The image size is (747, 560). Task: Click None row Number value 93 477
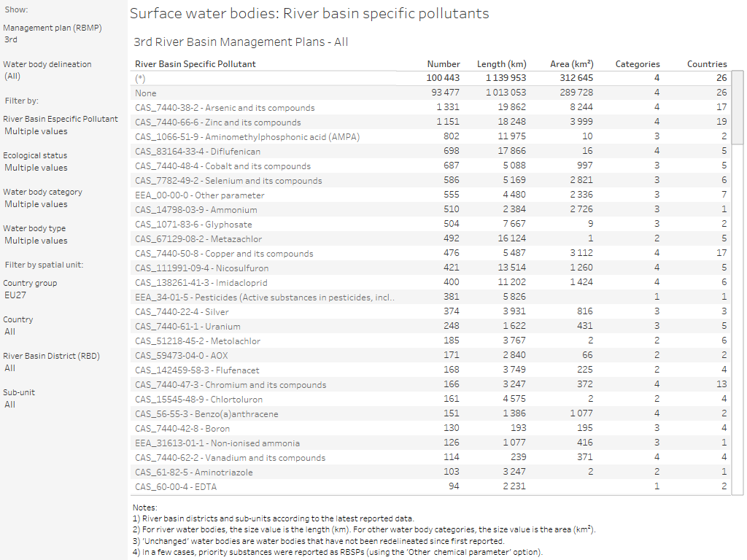click(x=446, y=93)
